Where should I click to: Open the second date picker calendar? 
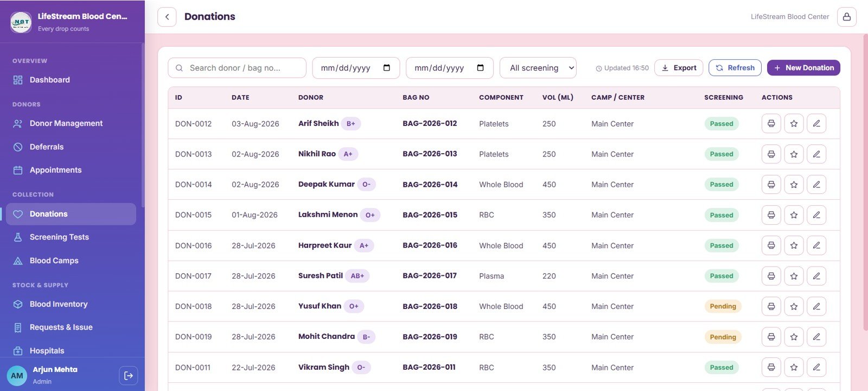pyautogui.click(x=480, y=68)
